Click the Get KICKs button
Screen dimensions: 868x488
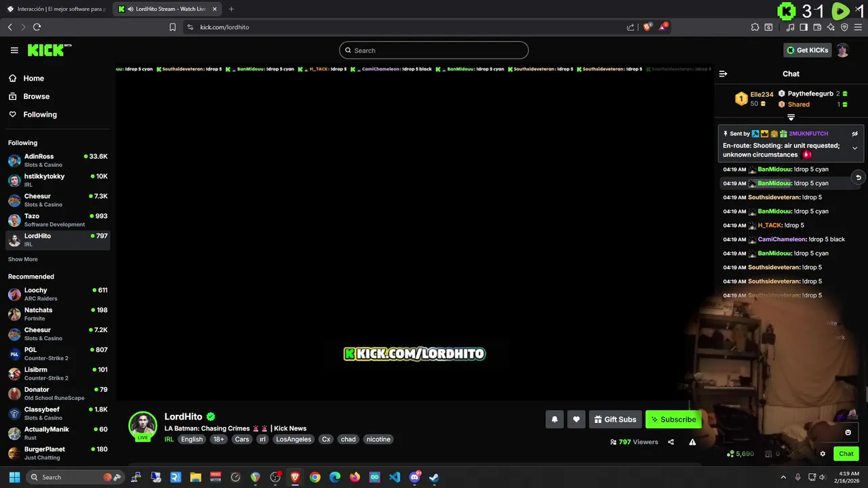(x=807, y=50)
